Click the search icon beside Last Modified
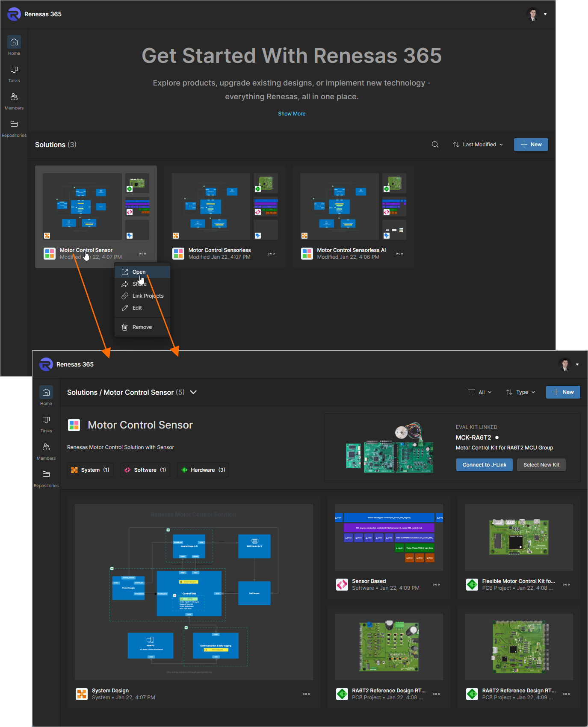This screenshot has width=588, height=727. tap(435, 145)
